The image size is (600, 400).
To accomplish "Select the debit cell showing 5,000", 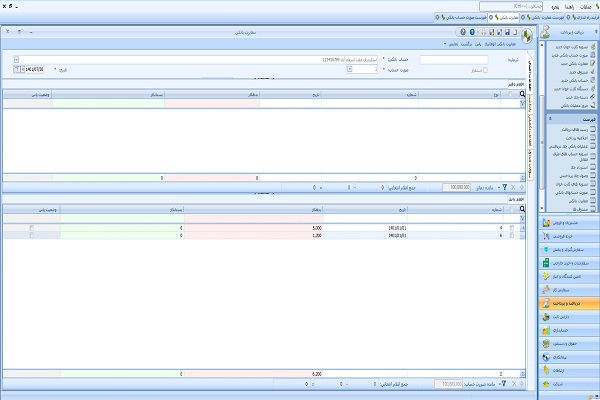I will 254,228.
